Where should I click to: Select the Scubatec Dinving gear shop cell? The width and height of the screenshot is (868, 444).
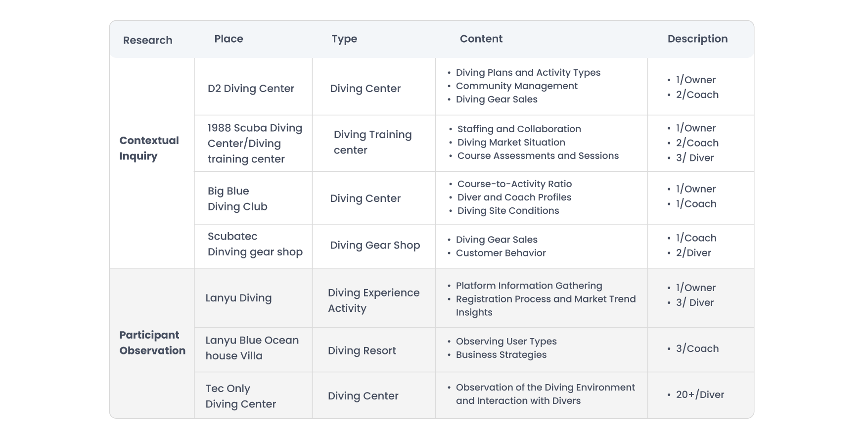pyautogui.click(x=255, y=244)
